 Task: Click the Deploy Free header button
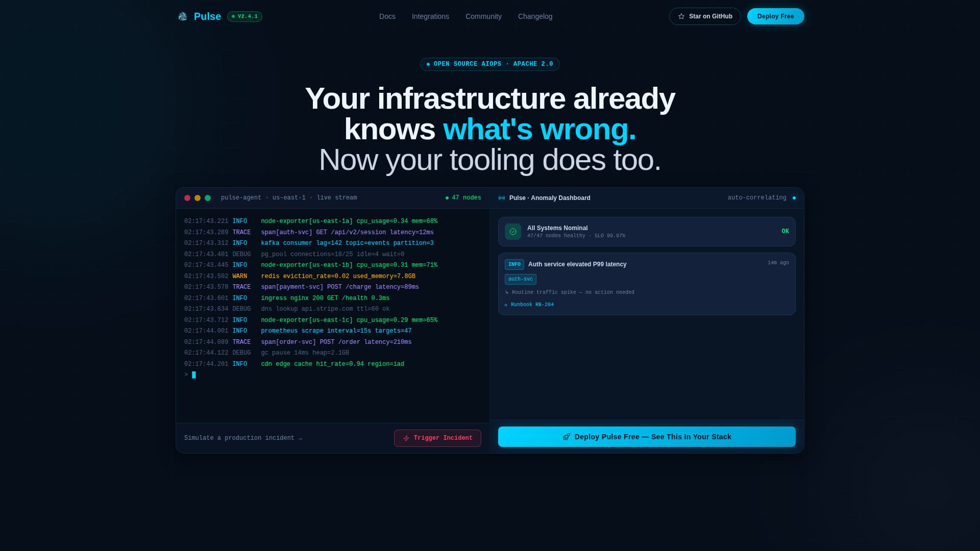pyautogui.click(x=775, y=16)
